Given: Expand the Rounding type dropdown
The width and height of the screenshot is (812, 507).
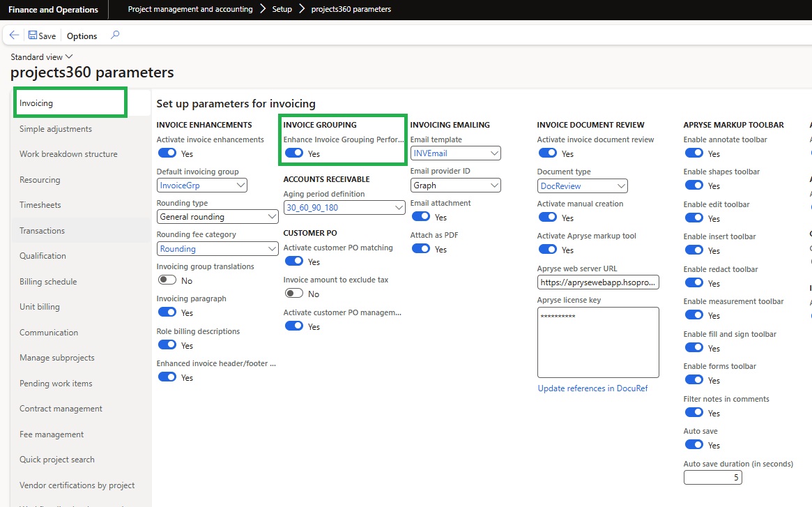Looking at the screenshot, I should point(273,217).
